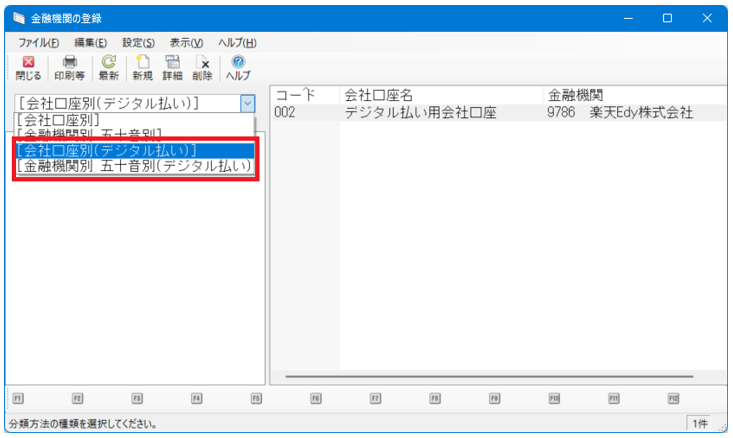Open the ヘルプ help toolbar icon
This screenshot has height=438, width=733.
pos(238,68)
